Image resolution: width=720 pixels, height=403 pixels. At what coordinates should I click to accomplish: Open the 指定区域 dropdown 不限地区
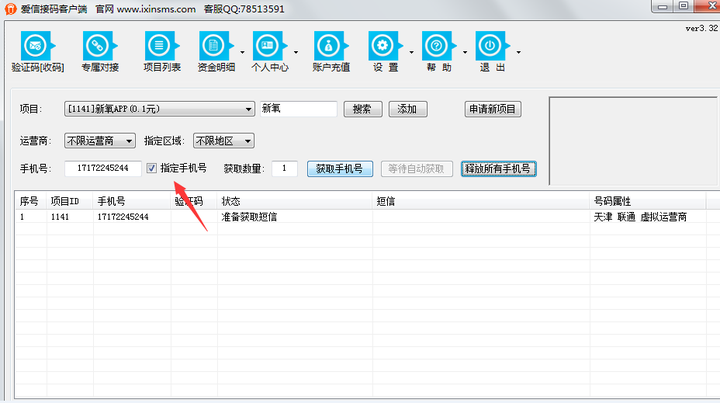[x=224, y=141]
